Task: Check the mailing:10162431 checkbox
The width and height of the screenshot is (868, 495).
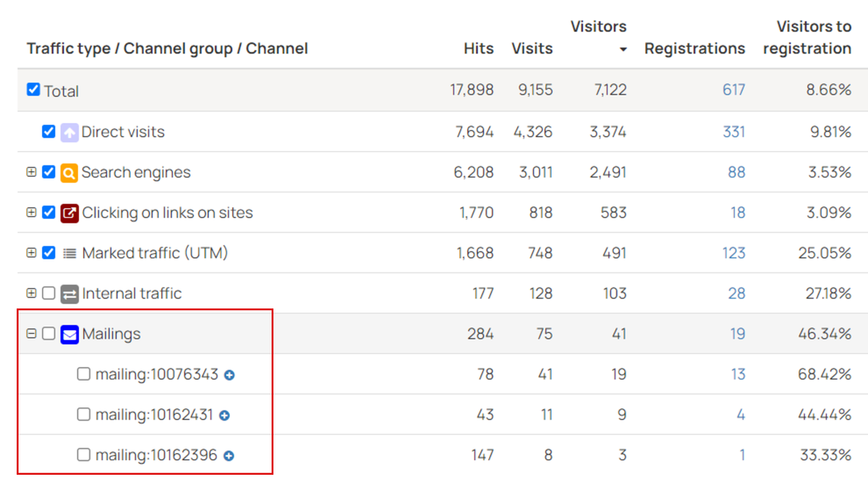Action: (84, 415)
